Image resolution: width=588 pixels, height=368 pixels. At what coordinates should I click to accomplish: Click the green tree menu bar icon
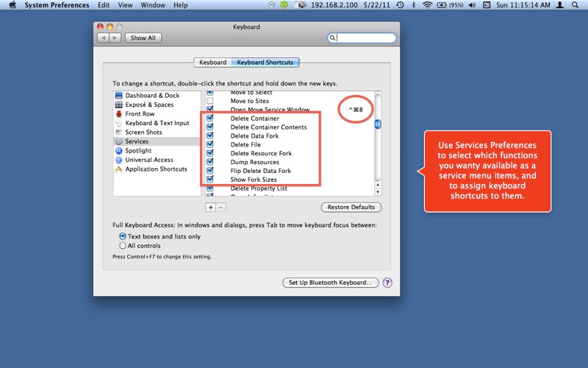(x=284, y=5)
